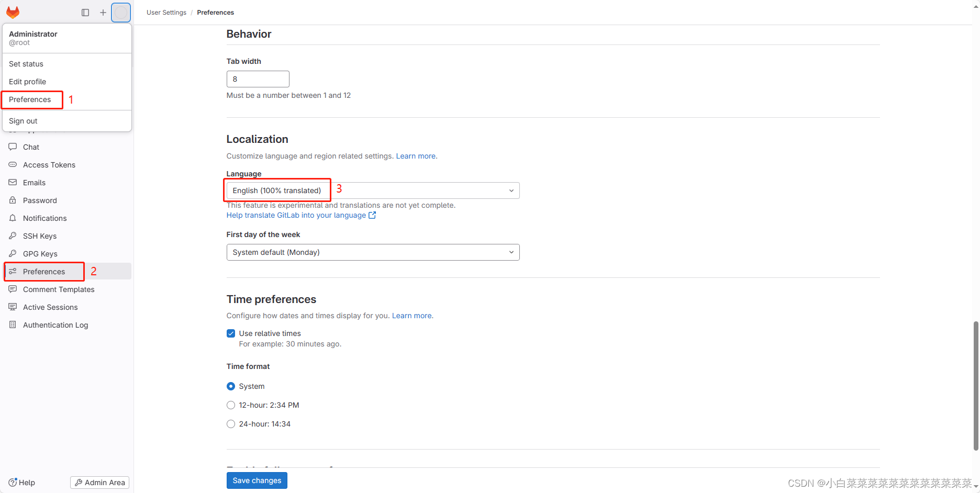The height and width of the screenshot is (493, 980).
Task: Choose Edit profile from user menu
Action: pos(67,82)
